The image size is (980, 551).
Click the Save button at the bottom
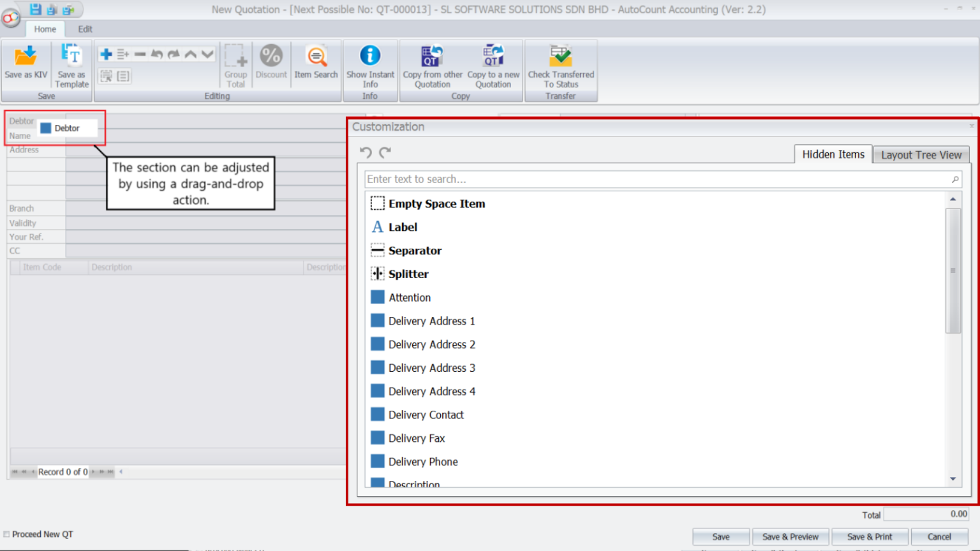pyautogui.click(x=721, y=537)
